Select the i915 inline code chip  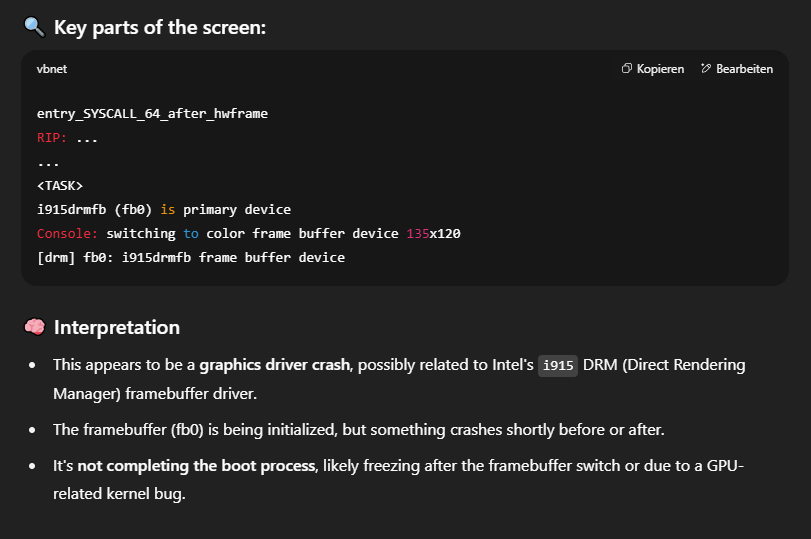click(558, 366)
